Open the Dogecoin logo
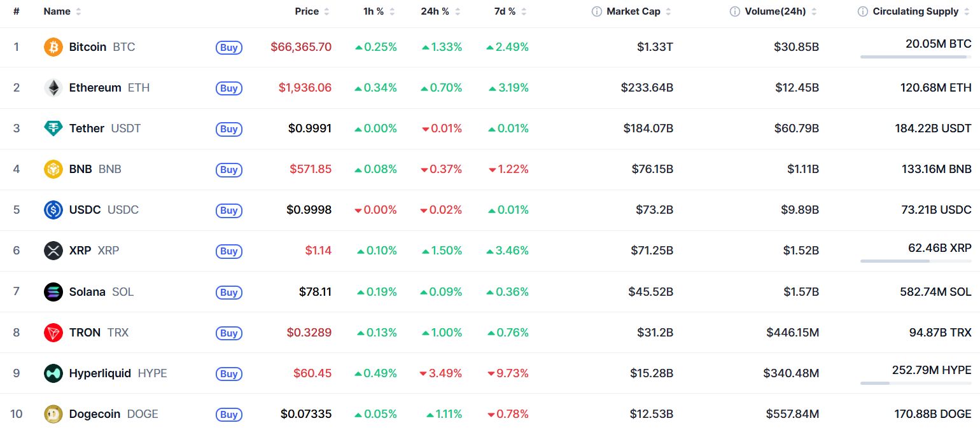 [x=53, y=414]
